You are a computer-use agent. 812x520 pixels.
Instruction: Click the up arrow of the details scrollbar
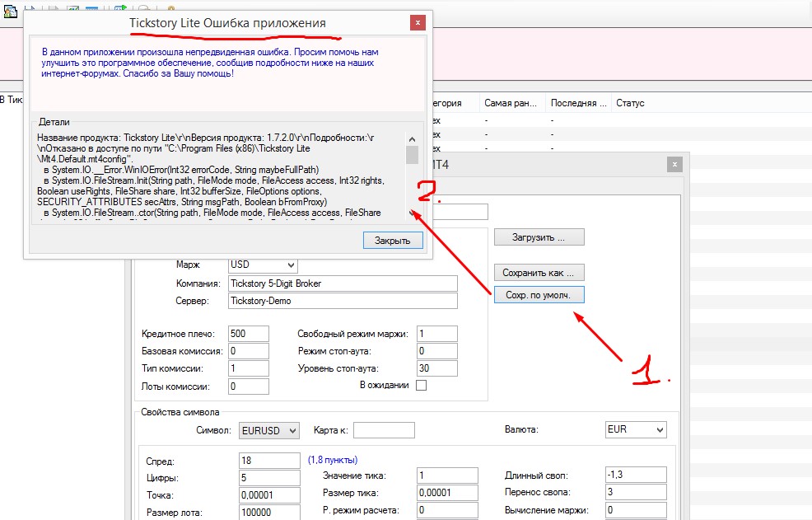tap(413, 139)
